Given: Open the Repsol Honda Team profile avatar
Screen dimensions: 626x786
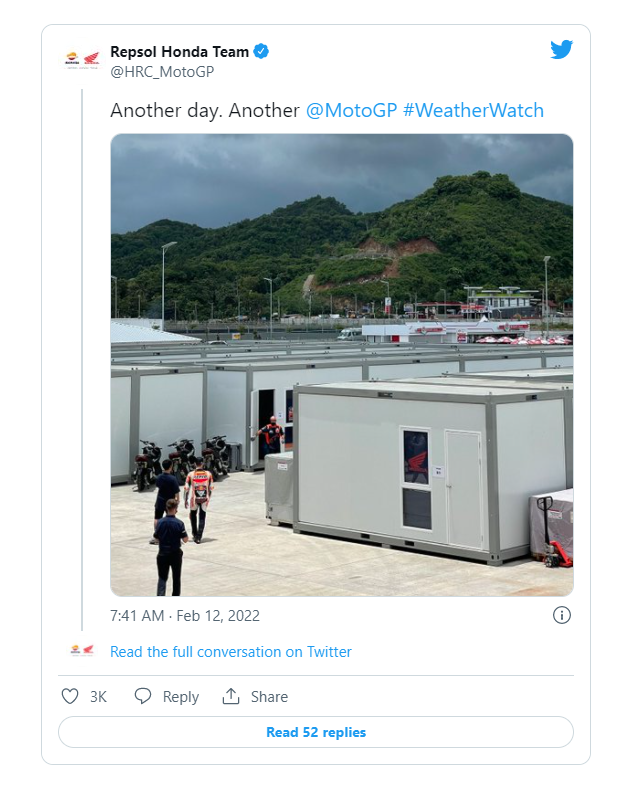Looking at the screenshot, I should pyautogui.click(x=82, y=60).
